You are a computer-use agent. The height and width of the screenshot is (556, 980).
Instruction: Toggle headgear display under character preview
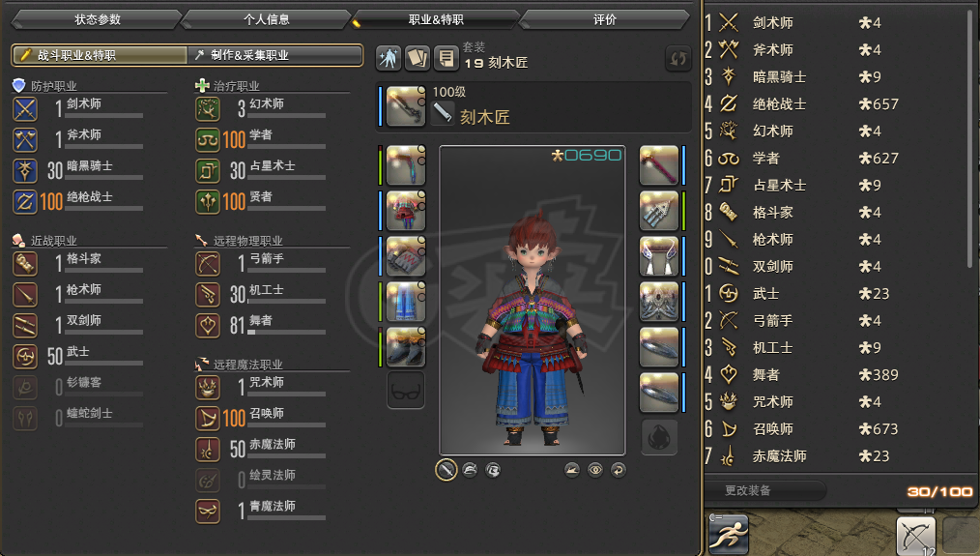click(x=470, y=470)
